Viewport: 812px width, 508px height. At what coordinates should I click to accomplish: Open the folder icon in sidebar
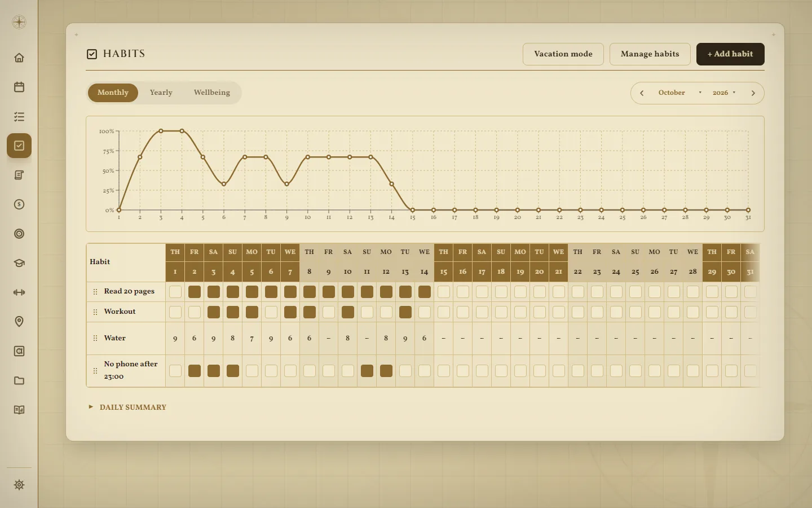point(19,380)
